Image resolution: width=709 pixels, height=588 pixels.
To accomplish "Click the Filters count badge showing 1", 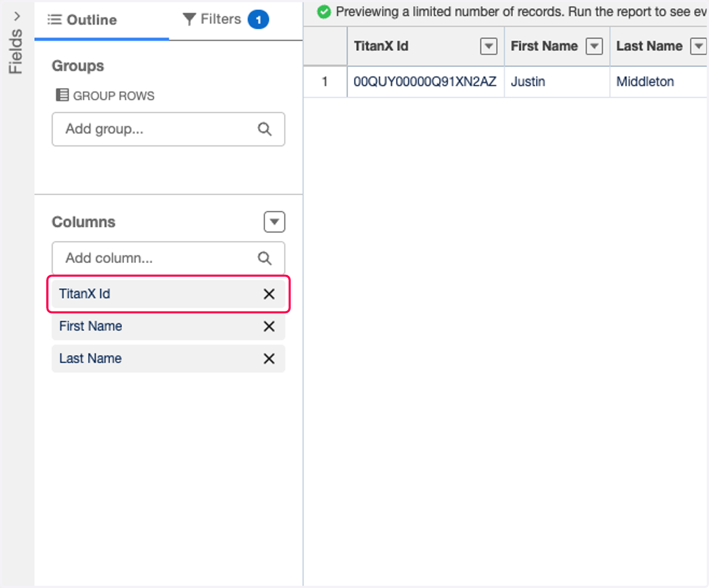I will tap(258, 20).
